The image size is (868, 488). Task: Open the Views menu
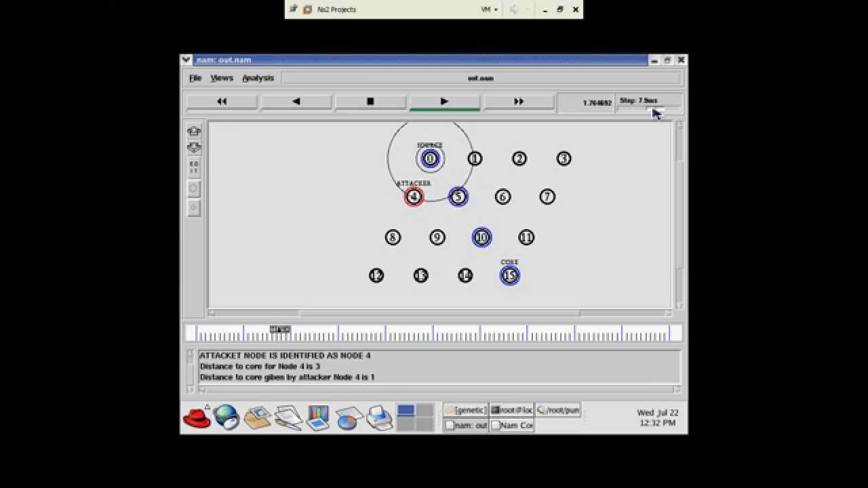pyautogui.click(x=222, y=78)
